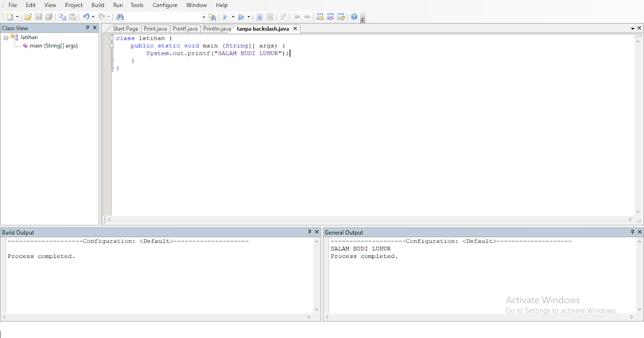Click the Undo icon on the toolbar
Image resolution: width=644 pixels, height=338 pixels.
tap(86, 17)
